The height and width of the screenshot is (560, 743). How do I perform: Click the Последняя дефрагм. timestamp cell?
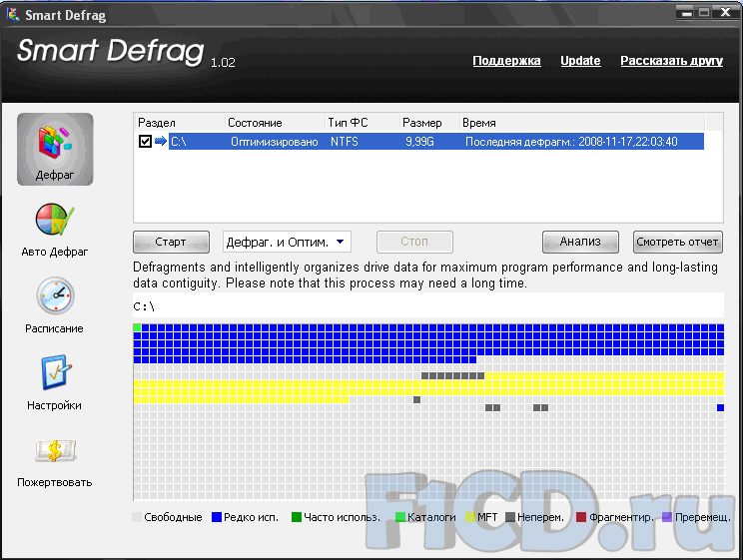[x=571, y=142]
